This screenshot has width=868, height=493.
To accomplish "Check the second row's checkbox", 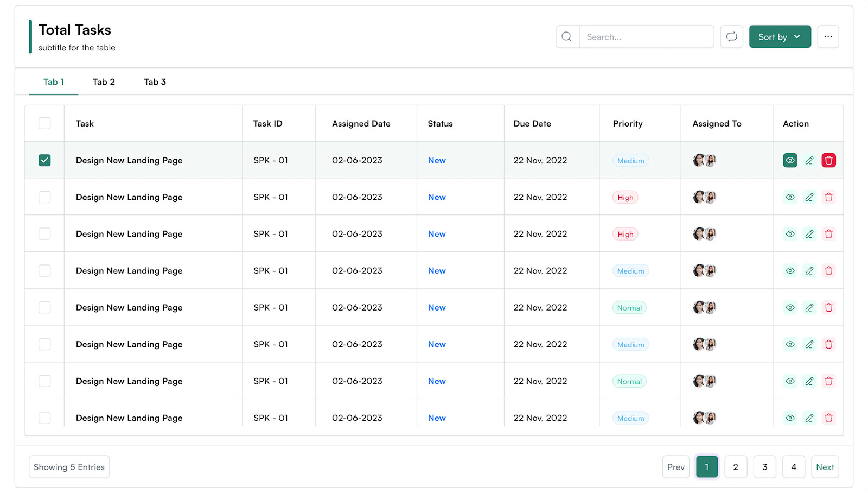I will click(x=44, y=198).
